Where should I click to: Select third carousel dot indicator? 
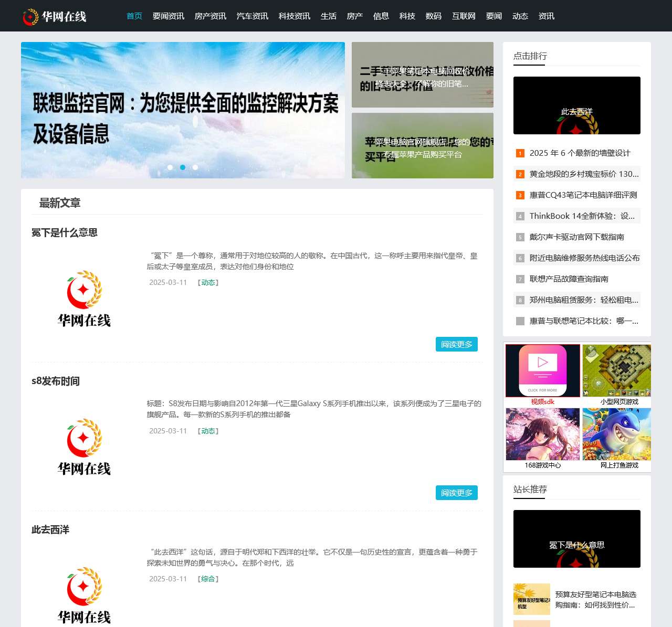(x=195, y=167)
